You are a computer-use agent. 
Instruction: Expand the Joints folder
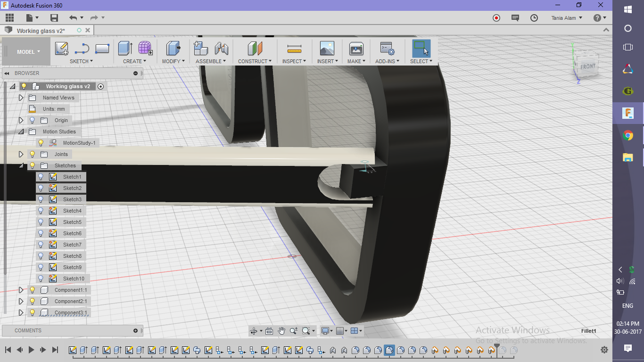pos(21,154)
